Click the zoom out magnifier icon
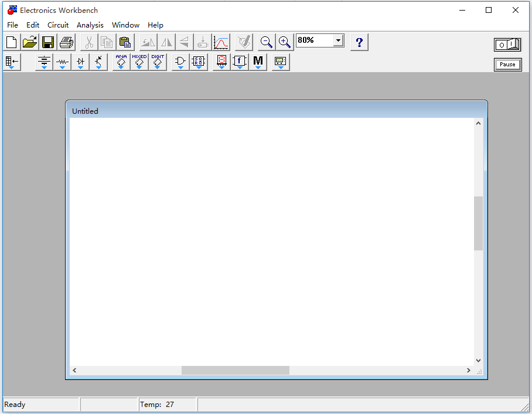 tap(267, 42)
